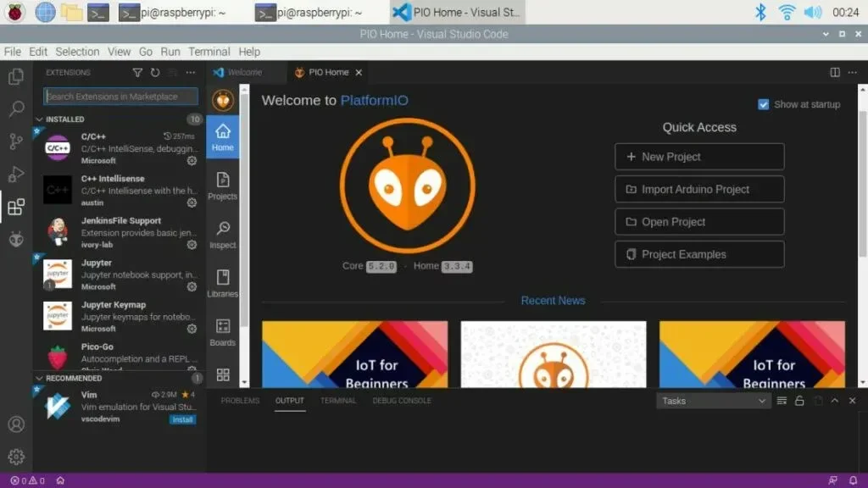Open the volume tray icon
This screenshot has height=488, width=868.
pyautogui.click(x=813, y=12)
